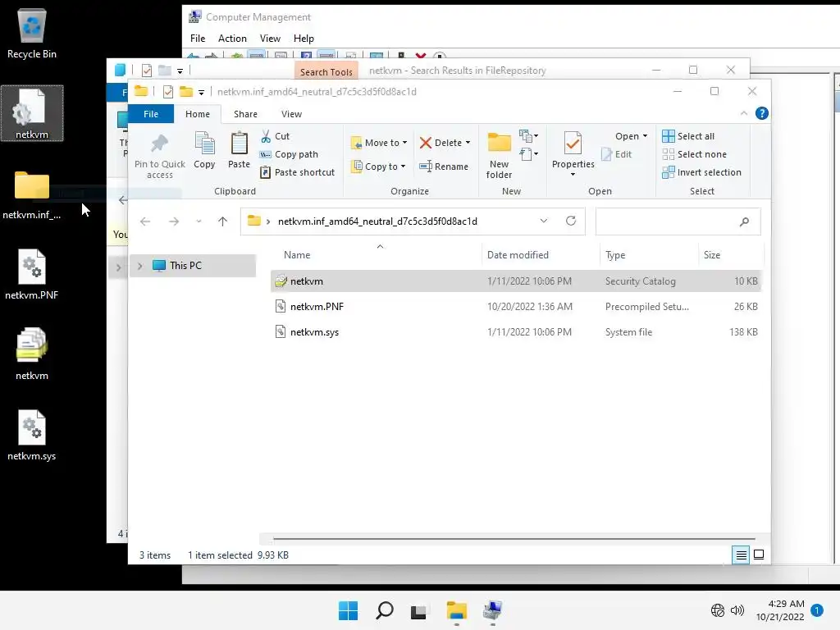Click the Rename command
Image resolution: width=840 pixels, height=630 pixels.
(x=444, y=167)
